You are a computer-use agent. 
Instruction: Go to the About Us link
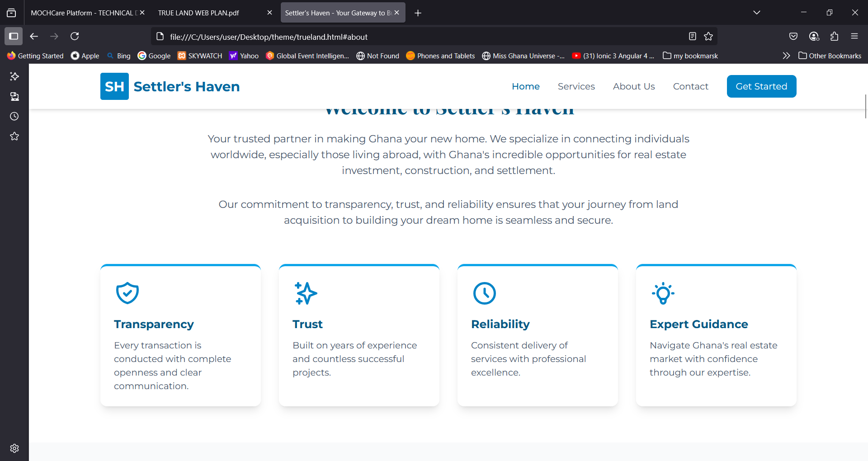coord(633,86)
